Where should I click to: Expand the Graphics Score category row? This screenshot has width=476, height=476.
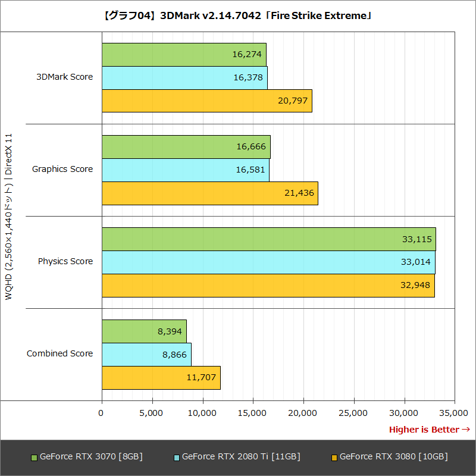coord(62,169)
